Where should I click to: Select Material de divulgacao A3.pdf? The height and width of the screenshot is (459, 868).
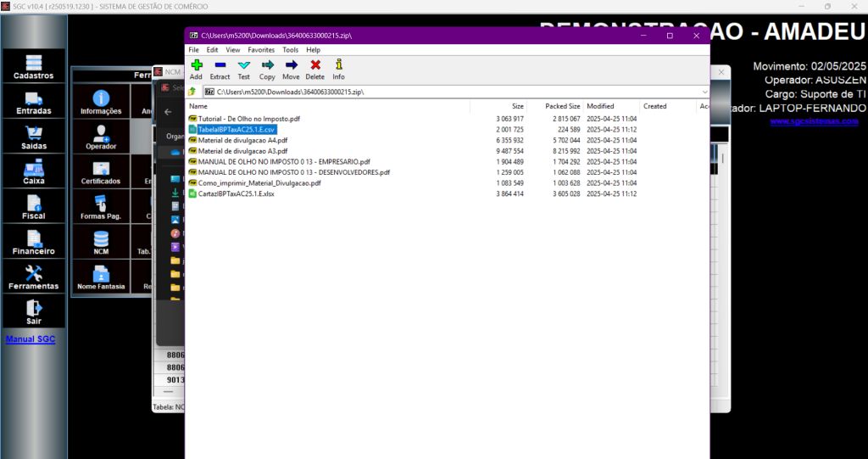tap(242, 151)
